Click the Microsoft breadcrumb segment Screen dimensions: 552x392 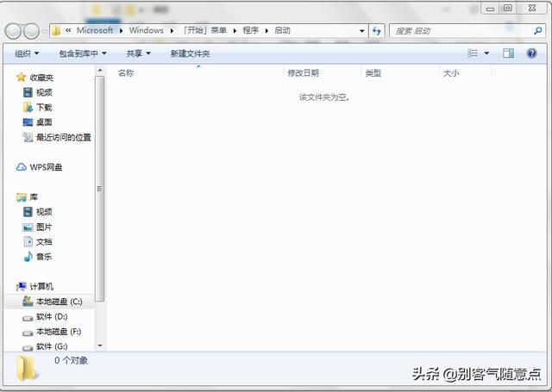pyautogui.click(x=95, y=30)
